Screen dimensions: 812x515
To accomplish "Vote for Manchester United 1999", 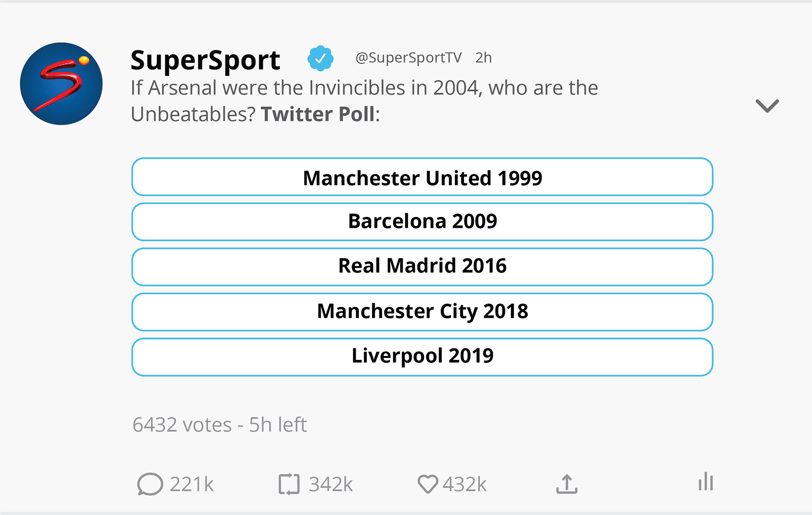I will (x=422, y=177).
